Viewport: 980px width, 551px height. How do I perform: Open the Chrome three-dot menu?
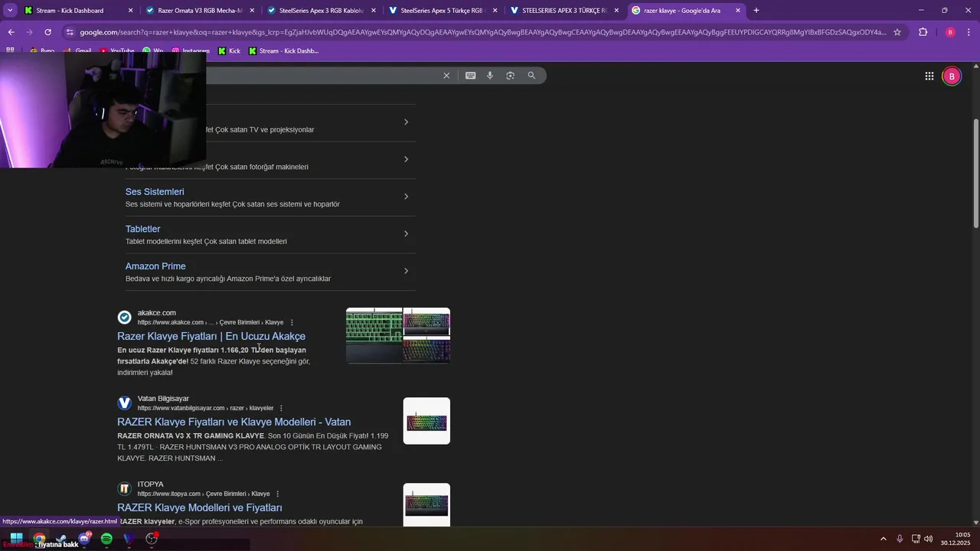tap(969, 32)
